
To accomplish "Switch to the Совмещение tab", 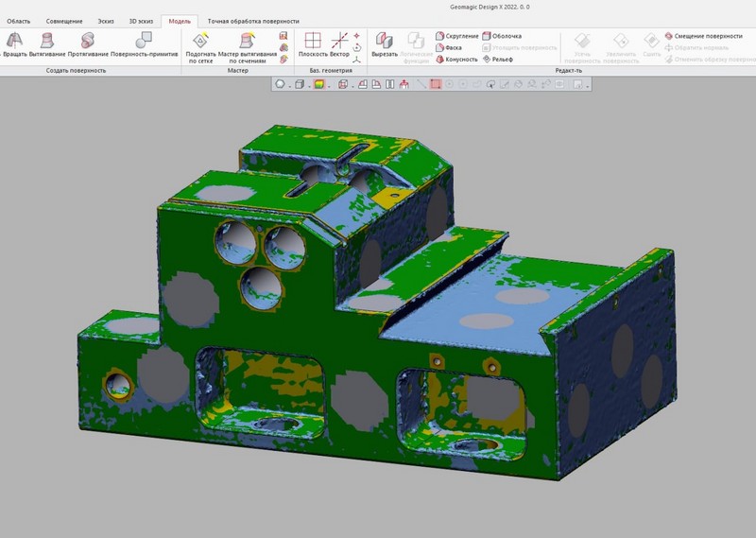I will coord(64,21).
